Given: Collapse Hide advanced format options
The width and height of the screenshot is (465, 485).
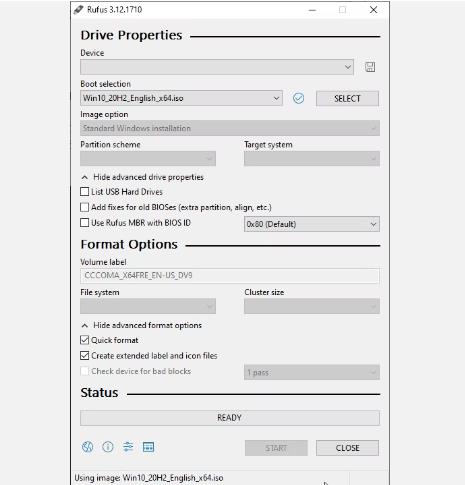Looking at the screenshot, I should point(142,325).
